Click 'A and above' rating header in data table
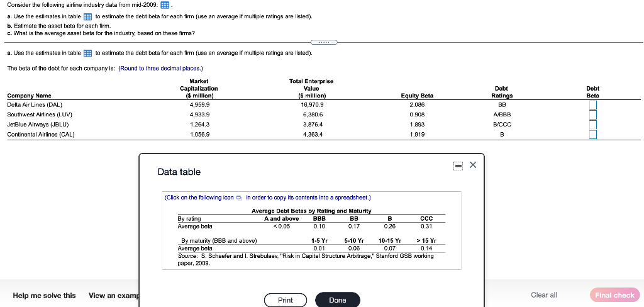 coord(281,219)
